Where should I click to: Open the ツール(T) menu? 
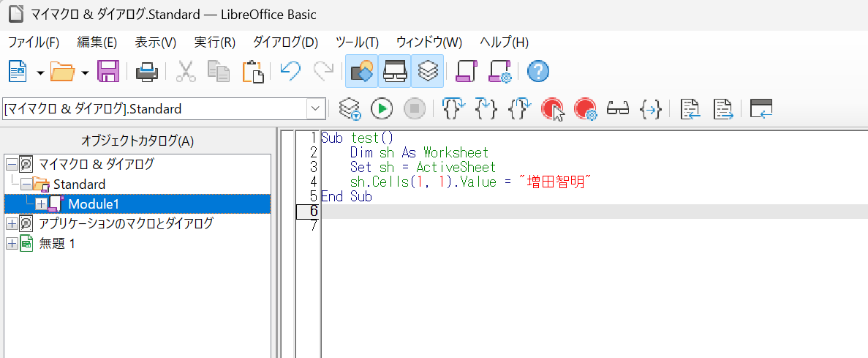coord(357,42)
